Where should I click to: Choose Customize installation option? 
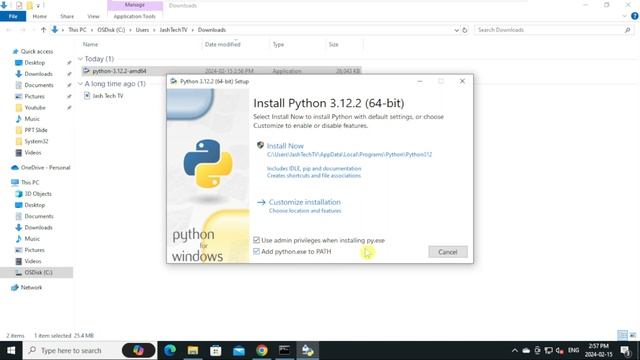(x=304, y=202)
